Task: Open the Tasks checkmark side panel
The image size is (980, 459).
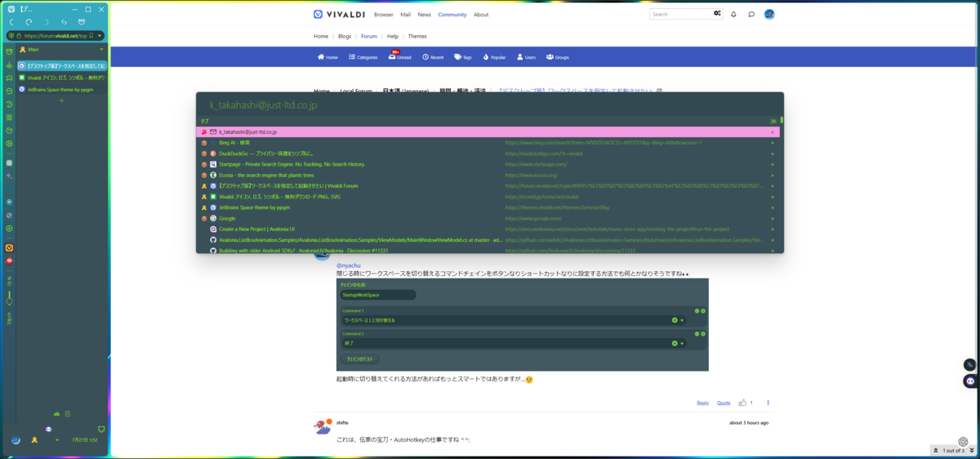Action: 9,130
